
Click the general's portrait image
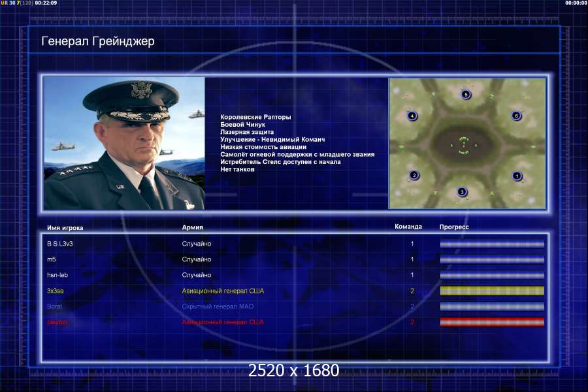coord(125,143)
